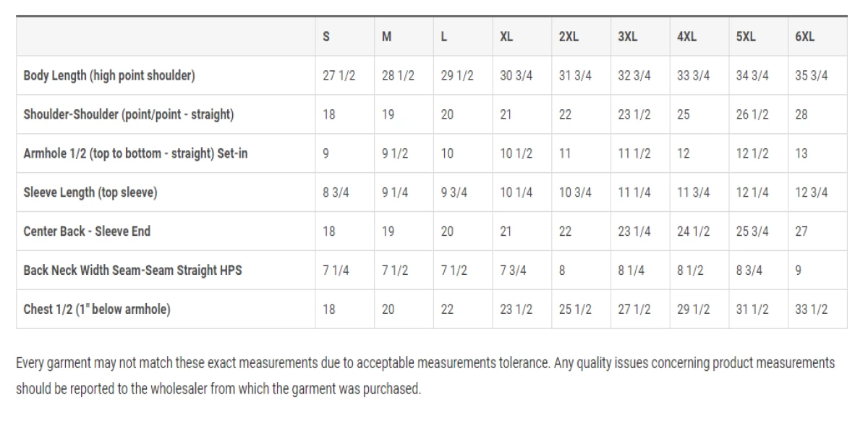
Task: Click the 6XL size column header
Action: (x=804, y=37)
